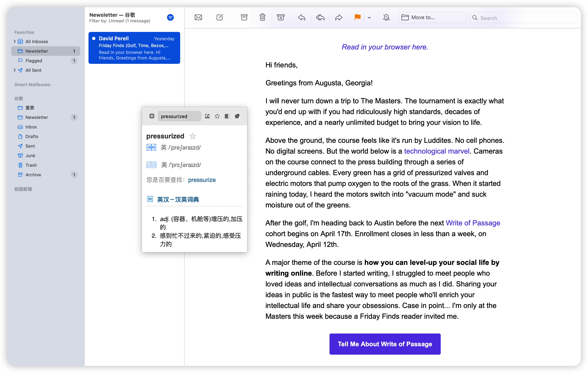
Task: Delete message with trash icon
Action: (x=262, y=17)
